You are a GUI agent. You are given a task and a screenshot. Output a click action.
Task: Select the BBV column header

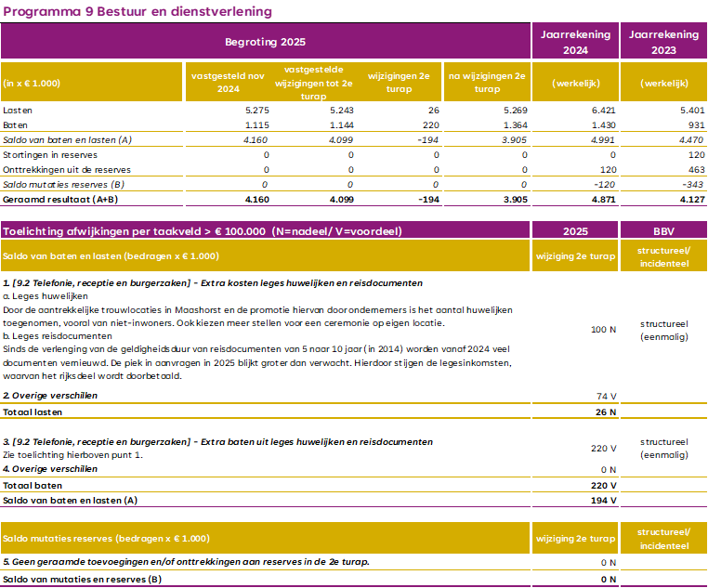pyautogui.click(x=663, y=230)
